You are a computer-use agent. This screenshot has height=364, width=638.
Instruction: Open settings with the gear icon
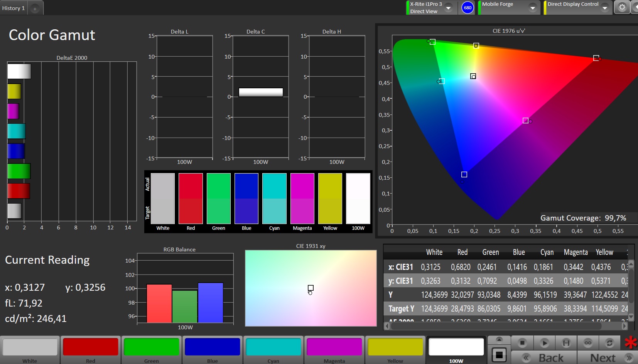point(622,7)
